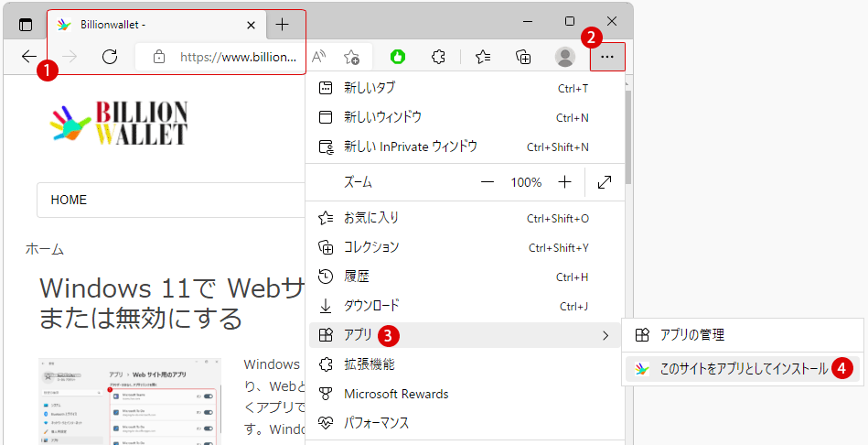Image resolution: width=868 pixels, height=445 pixels.
Task: Open a new tab with plus button
Action: click(283, 25)
